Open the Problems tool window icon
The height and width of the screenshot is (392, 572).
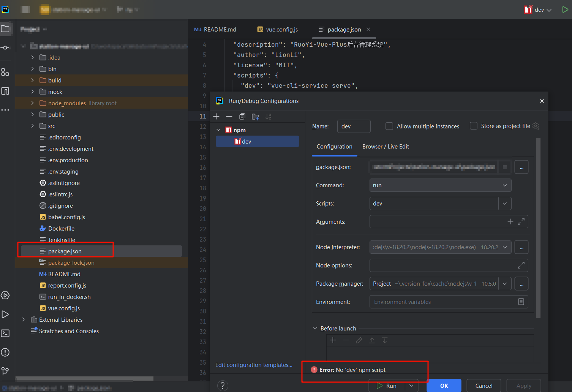click(x=5, y=352)
